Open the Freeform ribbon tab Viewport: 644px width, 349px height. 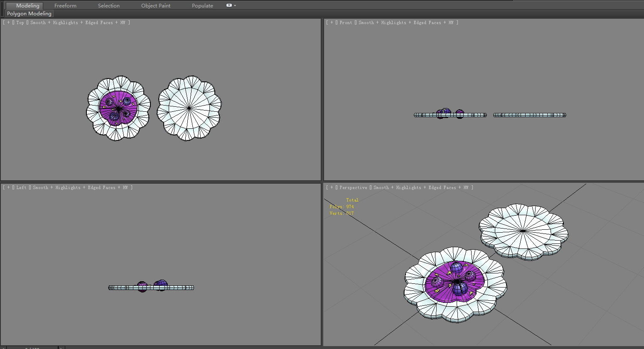(65, 5)
